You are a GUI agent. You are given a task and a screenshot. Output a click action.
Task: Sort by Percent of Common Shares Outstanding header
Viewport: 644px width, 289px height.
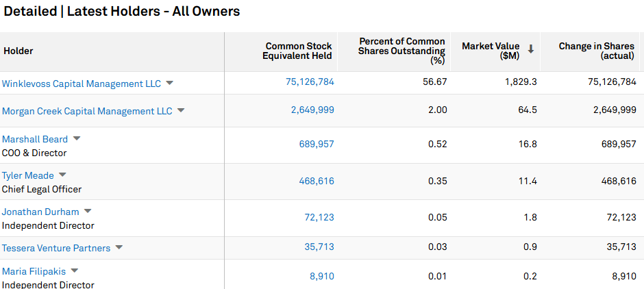click(401, 51)
